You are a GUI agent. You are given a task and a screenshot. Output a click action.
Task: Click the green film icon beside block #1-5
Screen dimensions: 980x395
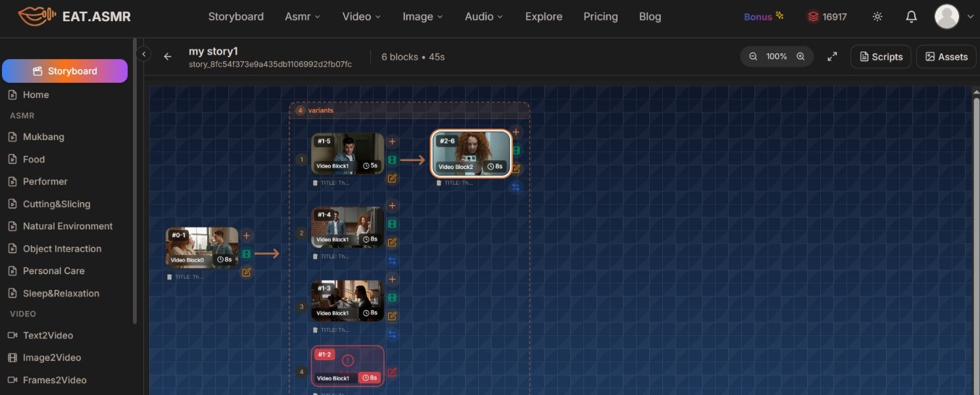pos(392,160)
